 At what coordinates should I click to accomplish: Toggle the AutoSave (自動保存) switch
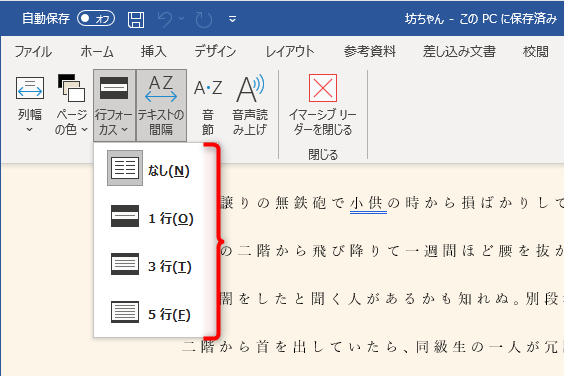click(96, 18)
